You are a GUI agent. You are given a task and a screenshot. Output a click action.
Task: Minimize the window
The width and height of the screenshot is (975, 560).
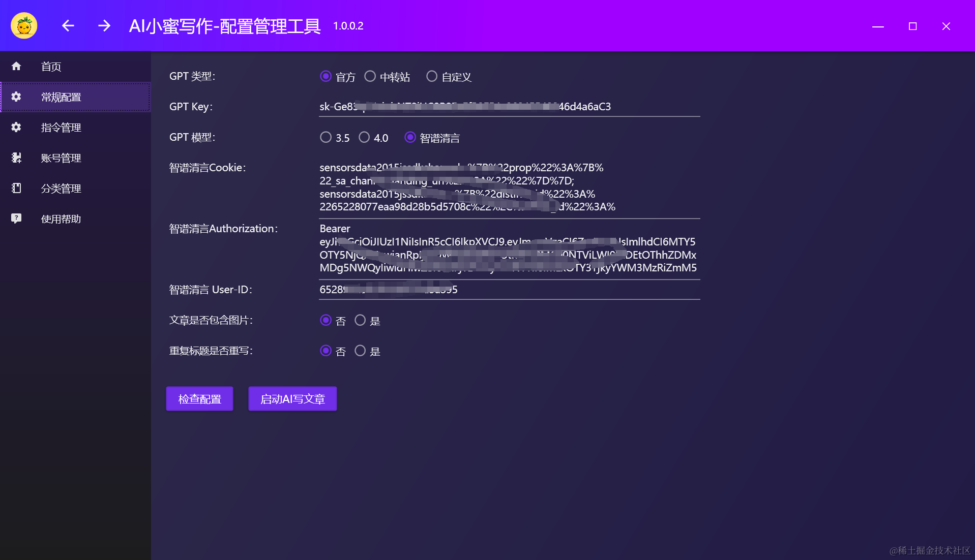[x=878, y=26]
